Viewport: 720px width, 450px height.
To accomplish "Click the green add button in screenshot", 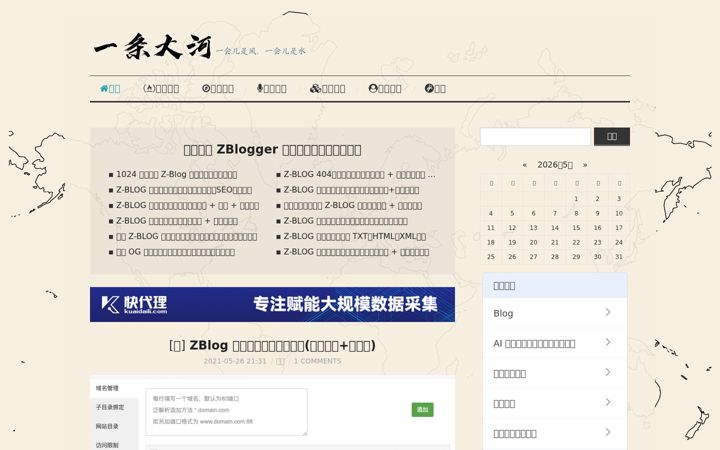I will click(x=422, y=410).
